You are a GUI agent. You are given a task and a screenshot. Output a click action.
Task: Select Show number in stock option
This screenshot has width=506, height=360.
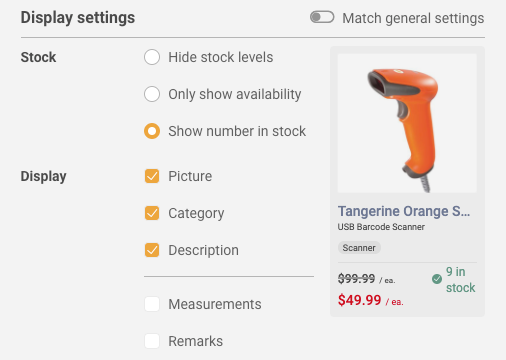click(152, 131)
